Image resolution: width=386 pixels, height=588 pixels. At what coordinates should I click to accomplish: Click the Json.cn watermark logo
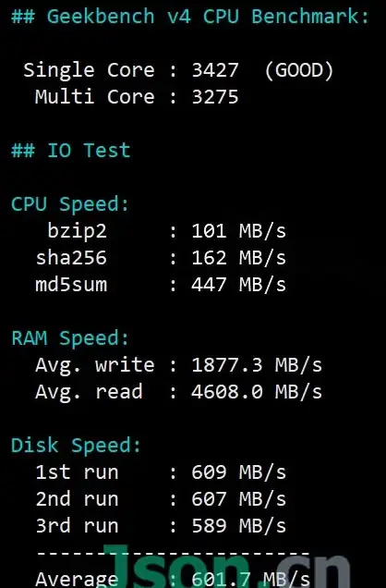tap(226, 566)
